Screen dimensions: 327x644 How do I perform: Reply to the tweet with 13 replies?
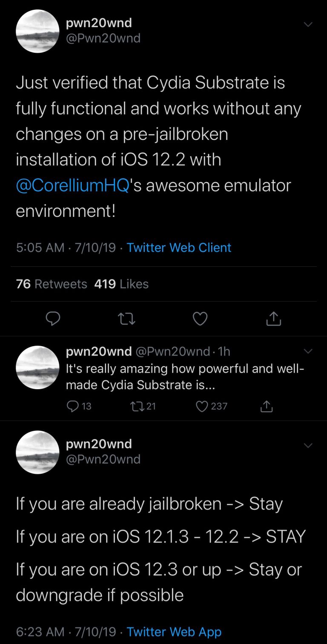coord(73,406)
